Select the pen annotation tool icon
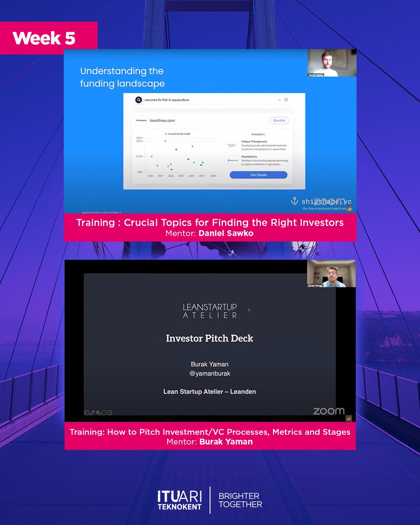The width and height of the screenshot is (420, 525). coord(92,412)
